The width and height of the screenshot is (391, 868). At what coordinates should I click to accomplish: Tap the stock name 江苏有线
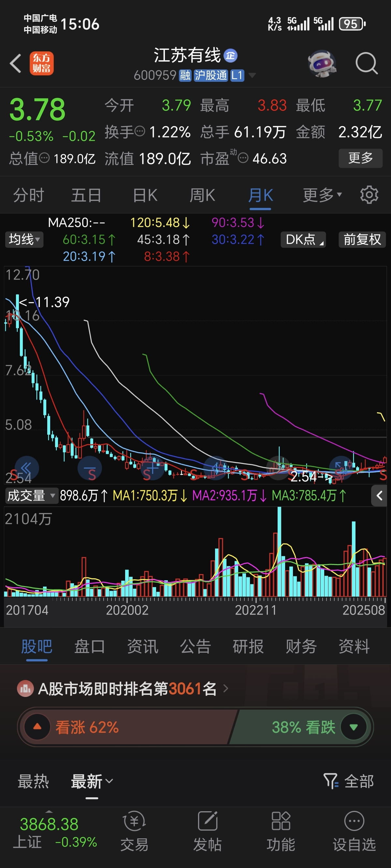coord(187,55)
